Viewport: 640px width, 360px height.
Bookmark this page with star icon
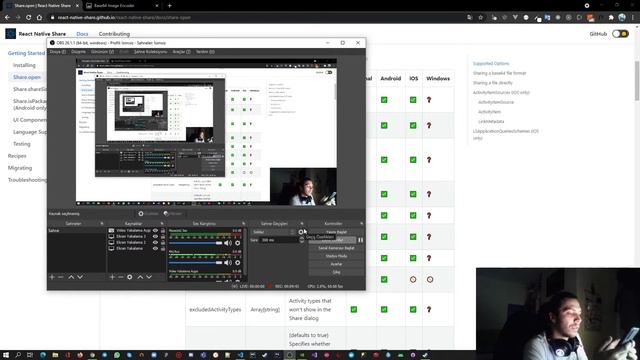481,18
